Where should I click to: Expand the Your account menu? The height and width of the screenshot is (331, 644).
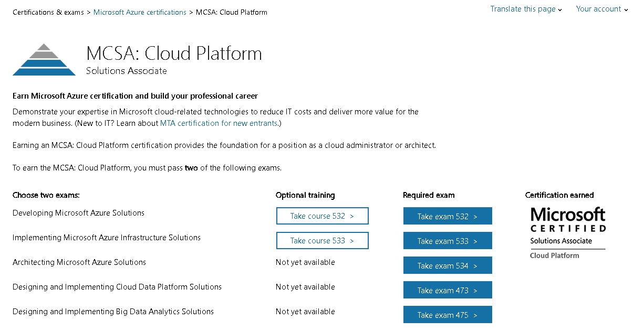pos(601,9)
